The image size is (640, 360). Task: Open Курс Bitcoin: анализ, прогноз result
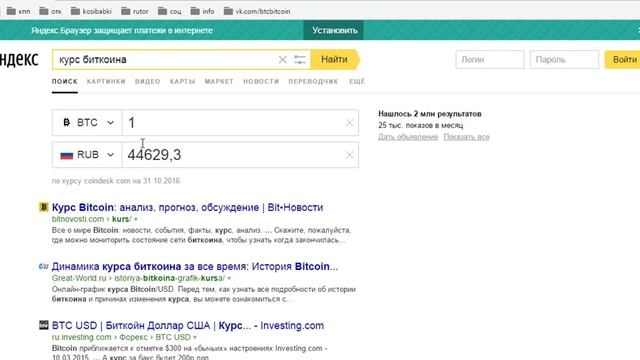point(187,207)
